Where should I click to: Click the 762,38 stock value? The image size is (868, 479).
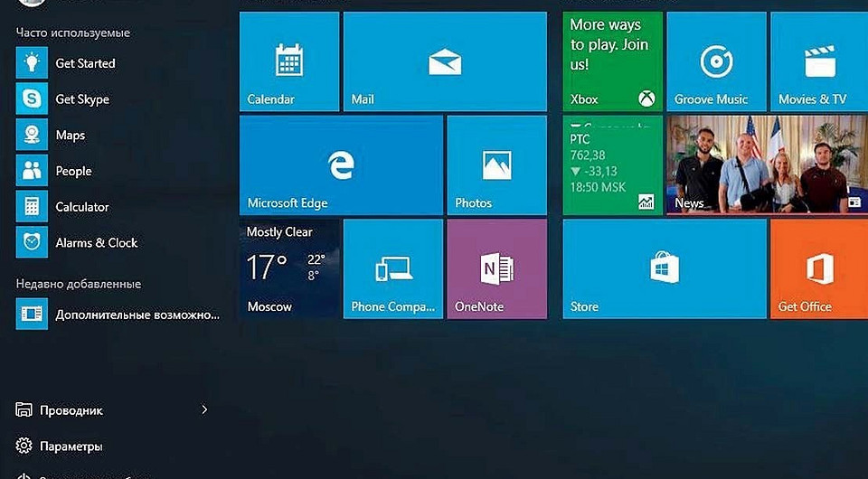[588, 155]
